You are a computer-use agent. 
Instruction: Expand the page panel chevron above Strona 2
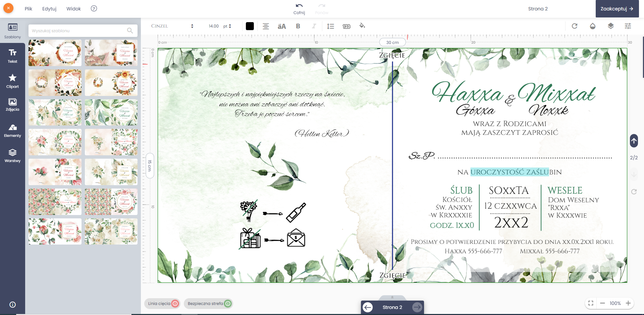[x=392, y=298]
